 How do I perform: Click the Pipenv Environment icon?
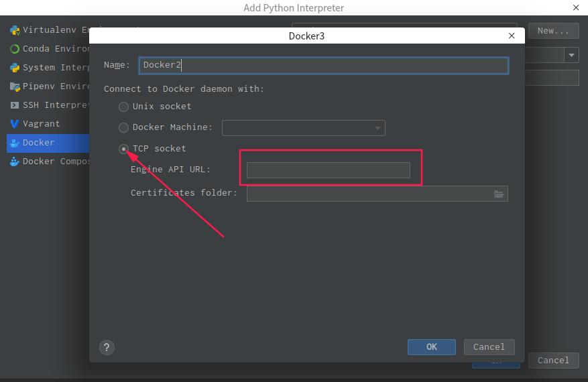click(15, 86)
